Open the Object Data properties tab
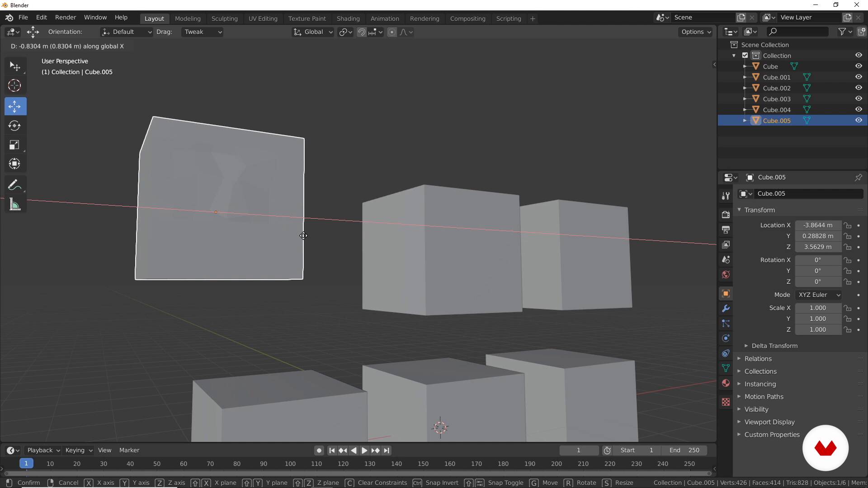This screenshot has width=868, height=488. (x=726, y=368)
